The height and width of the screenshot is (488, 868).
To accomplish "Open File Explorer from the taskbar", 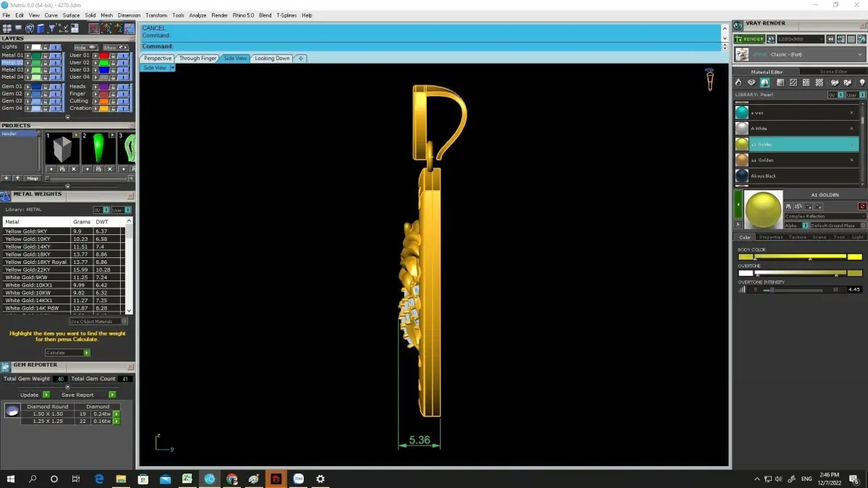I will click(121, 479).
